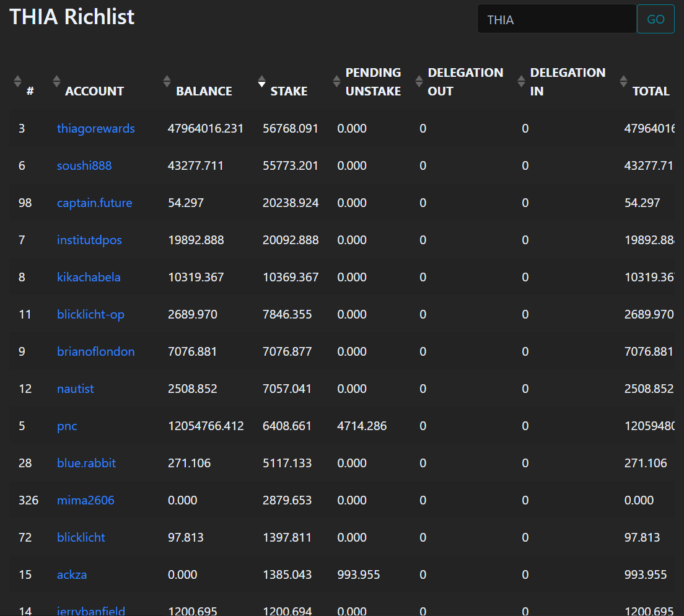
Task: Toggle STAKE column sort arrow
Action: [x=261, y=81]
